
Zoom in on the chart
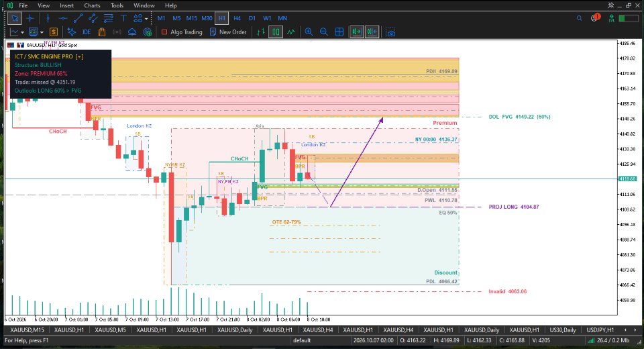(309, 32)
